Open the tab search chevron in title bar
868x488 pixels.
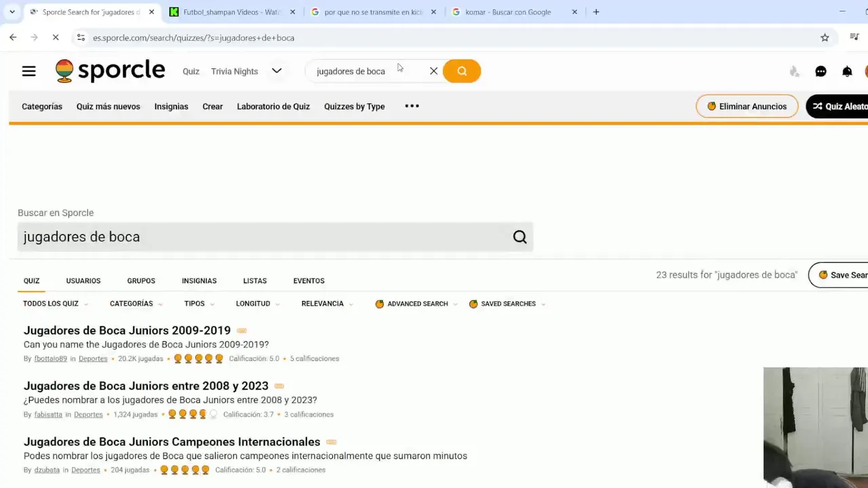12,12
